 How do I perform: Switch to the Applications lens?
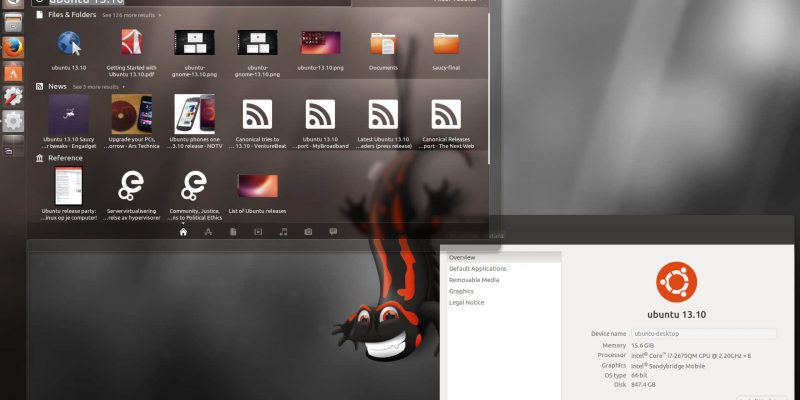pos(208,232)
